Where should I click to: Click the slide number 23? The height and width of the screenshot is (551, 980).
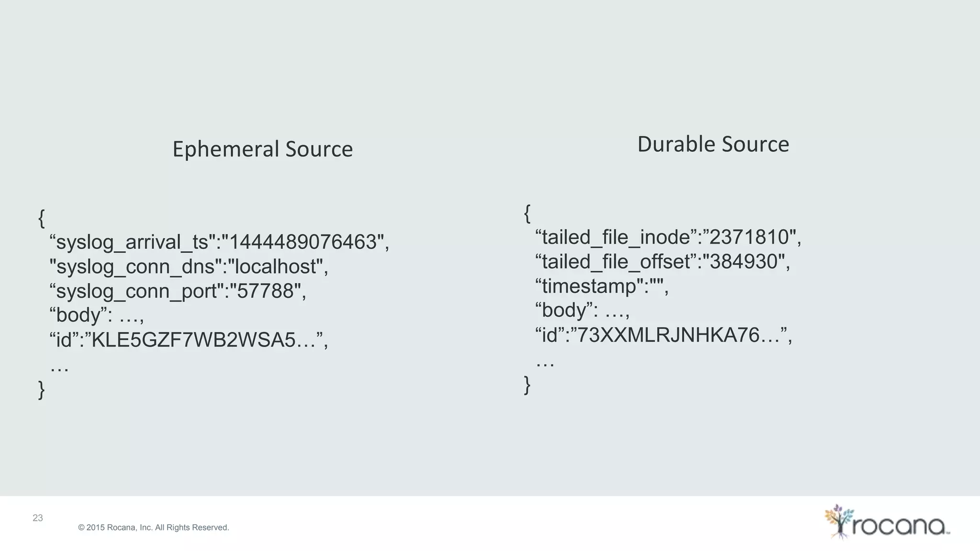click(x=38, y=518)
